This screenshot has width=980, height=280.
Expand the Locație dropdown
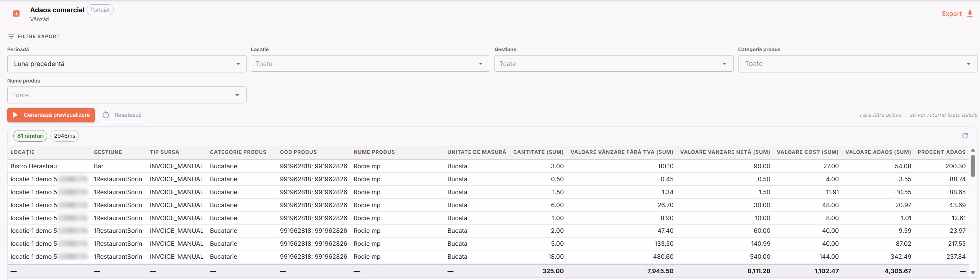[x=370, y=64]
